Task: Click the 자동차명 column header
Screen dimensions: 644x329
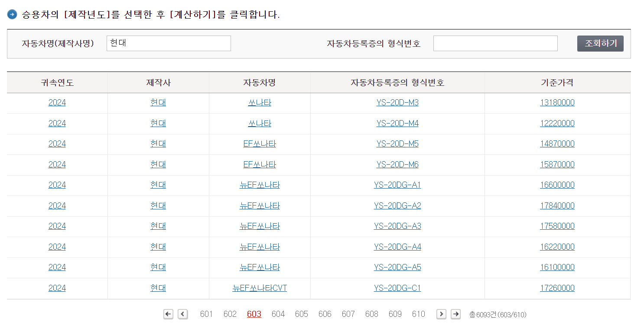Action: (x=260, y=83)
